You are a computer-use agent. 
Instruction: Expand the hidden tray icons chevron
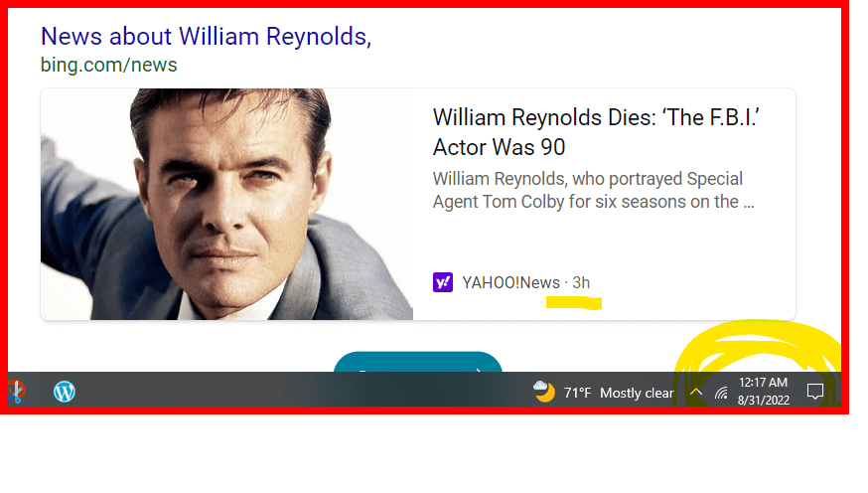coord(696,393)
